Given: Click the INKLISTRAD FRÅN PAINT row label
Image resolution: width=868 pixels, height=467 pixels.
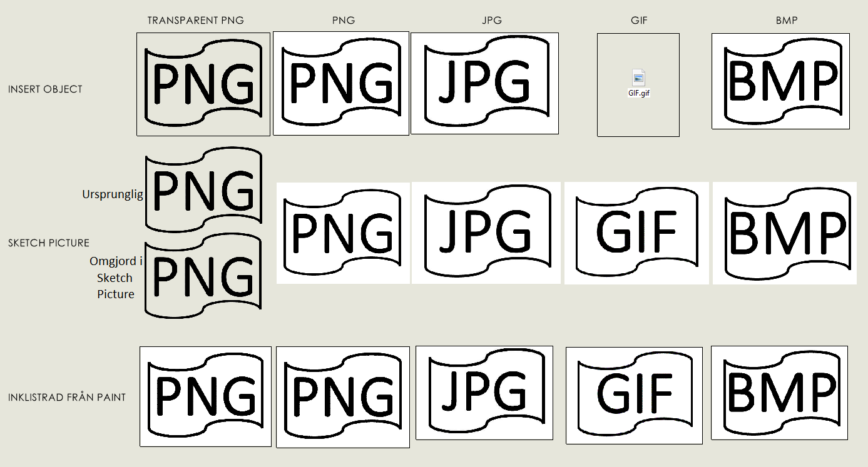Looking at the screenshot, I should pos(67,397).
